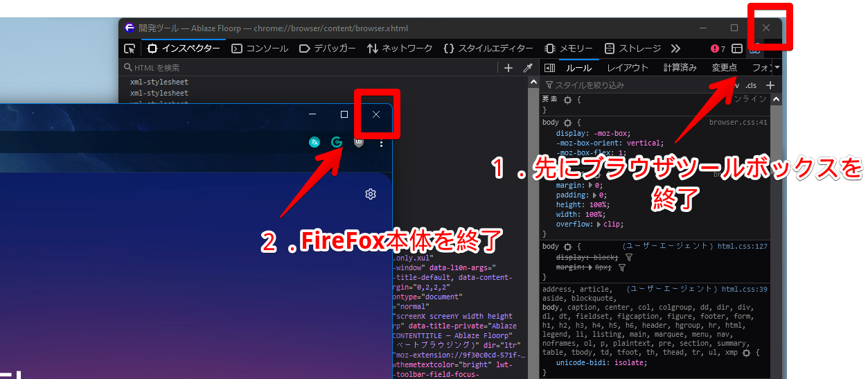Minimize the Floorp browser window
This screenshot has width=868, height=379.
(312, 114)
